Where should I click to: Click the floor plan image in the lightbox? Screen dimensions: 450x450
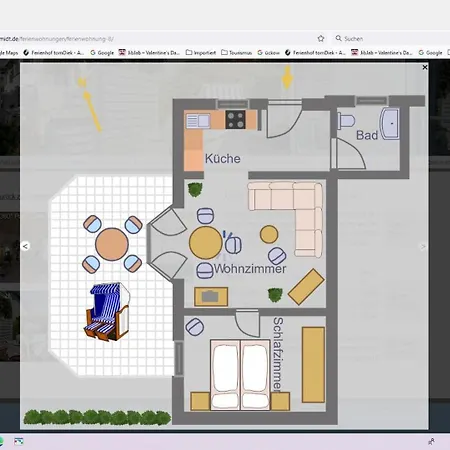[x=224, y=246]
